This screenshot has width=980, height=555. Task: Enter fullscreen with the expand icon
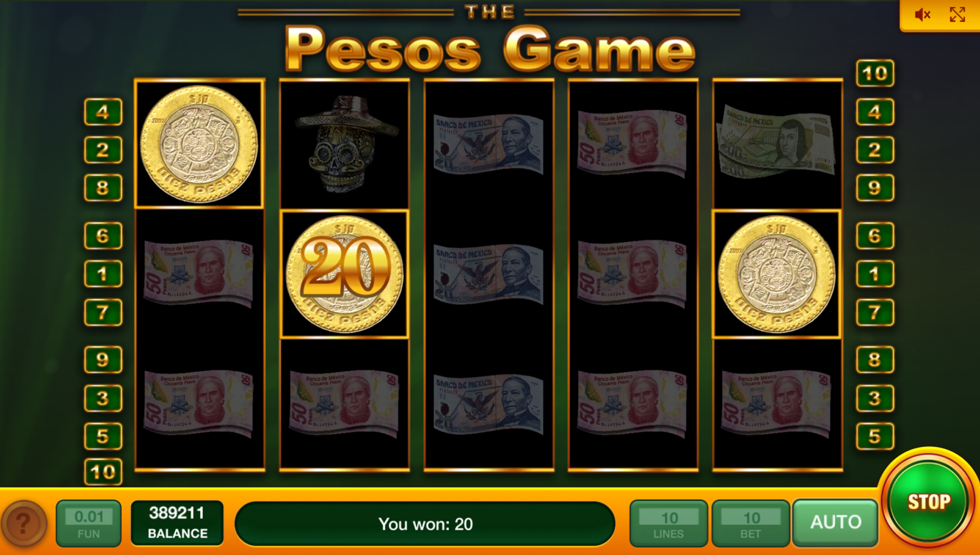(x=957, y=15)
